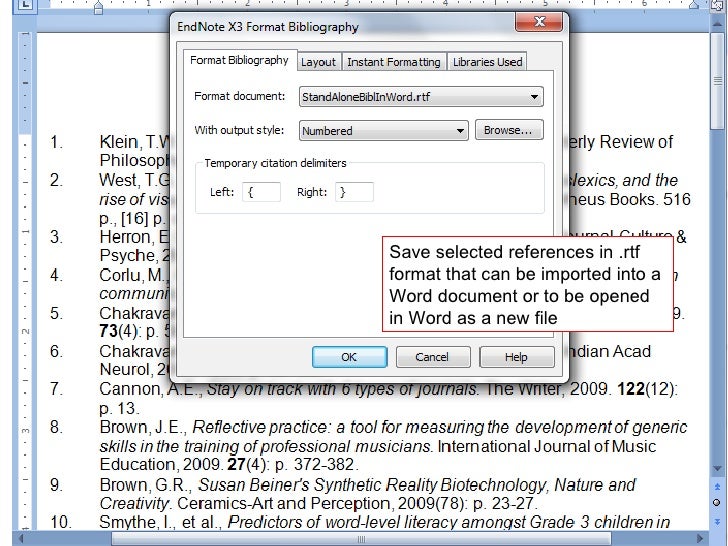The width and height of the screenshot is (728, 546).
Task: Click into the Left delimiter field
Action: [261, 192]
